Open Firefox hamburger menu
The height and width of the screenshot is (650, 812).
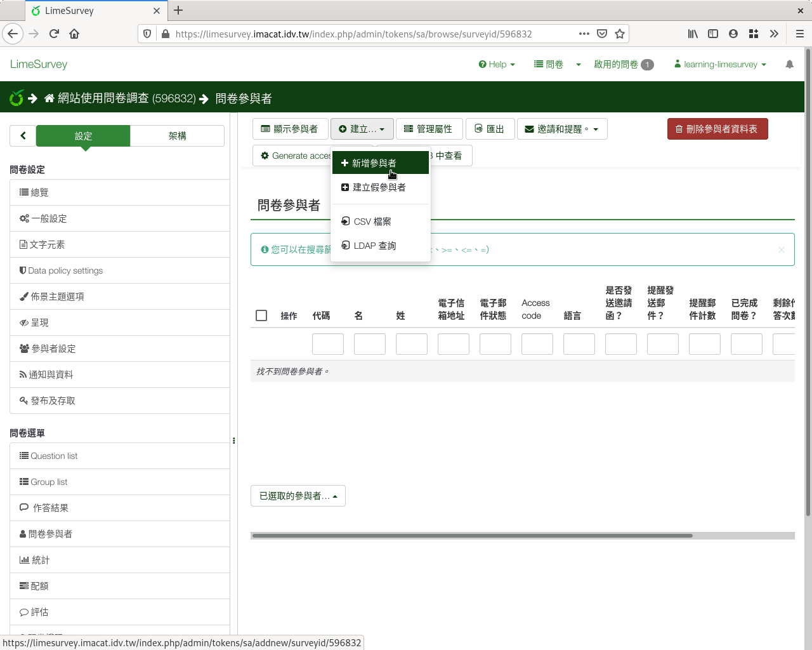pyautogui.click(x=799, y=34)
